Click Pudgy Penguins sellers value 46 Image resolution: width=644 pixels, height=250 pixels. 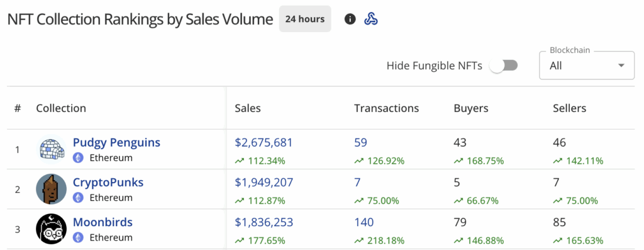pyautogui.click(x=559, y=143)
